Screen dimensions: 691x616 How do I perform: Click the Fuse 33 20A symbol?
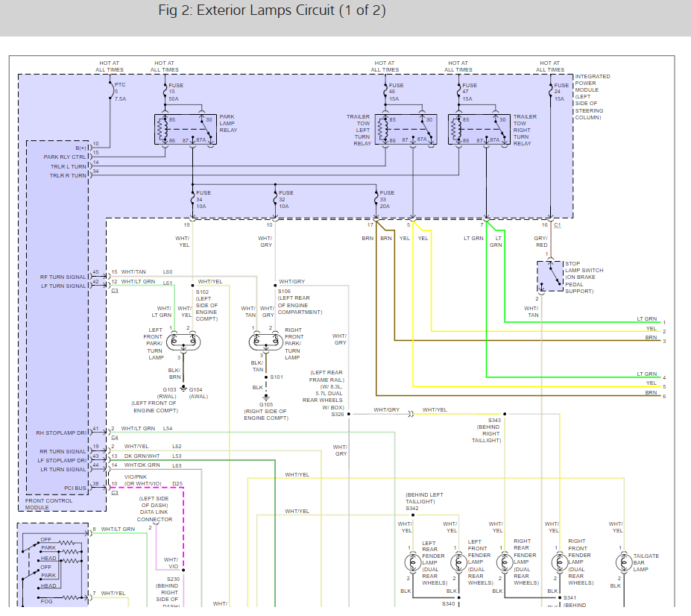click(x=376, y=199)
